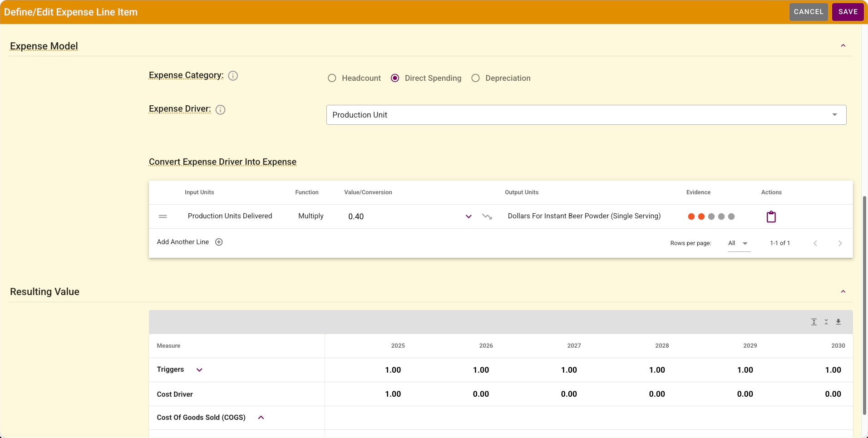Click the Expense Driver info icon
Image resolution: width=868 pixels, height=438 pixels.
coord(220,110)
